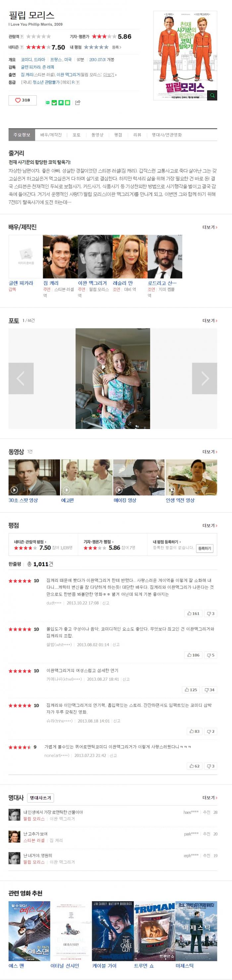The width and height of the screenshot is (232, 980).
Task: Switch to the 리뷰 tab
Action: point(137,135)
